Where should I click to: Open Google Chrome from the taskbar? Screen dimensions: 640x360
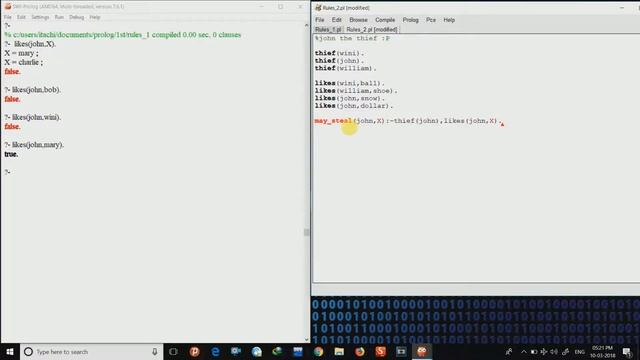[x=318, y=351]
